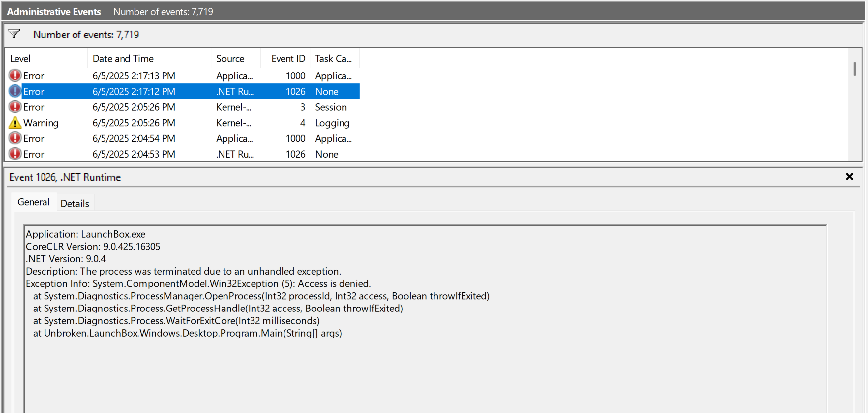Viewport: 868px width, 413px height.
Task: Click the Exception Info line
Action: coord(198,284)
